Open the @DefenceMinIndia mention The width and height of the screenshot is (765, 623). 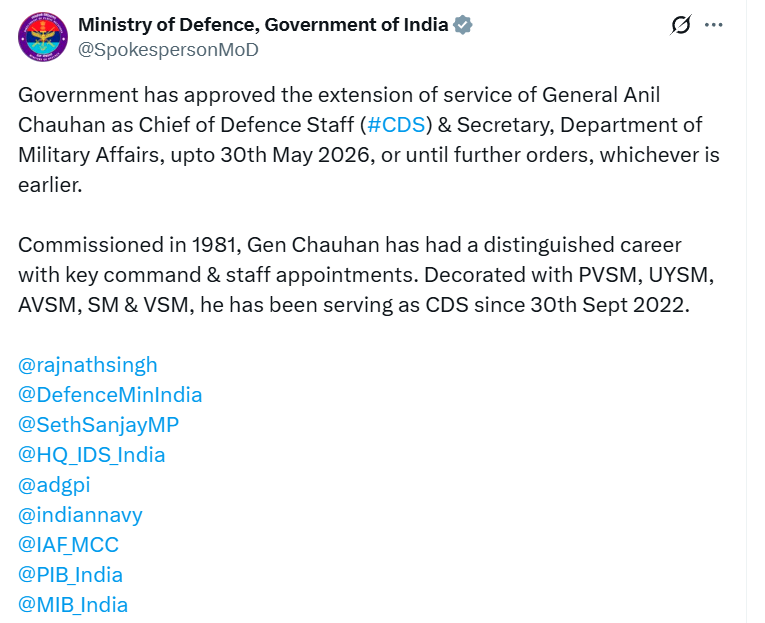[x=110, y=395]
